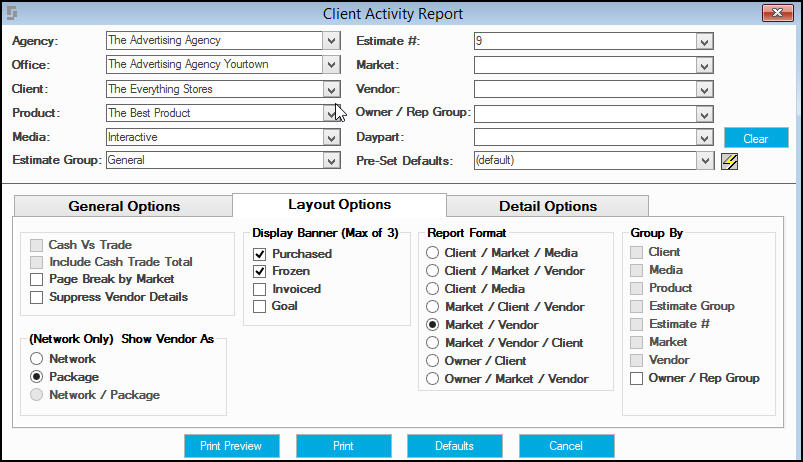The image size is (803, 462).
Task: Close the Client Activity Report window
Action: coord(777,13)
